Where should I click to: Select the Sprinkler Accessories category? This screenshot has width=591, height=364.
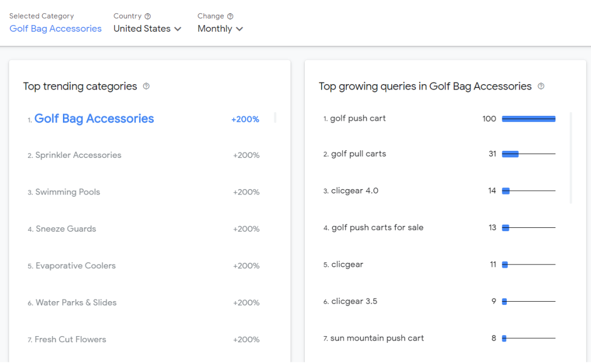point(78,155)
